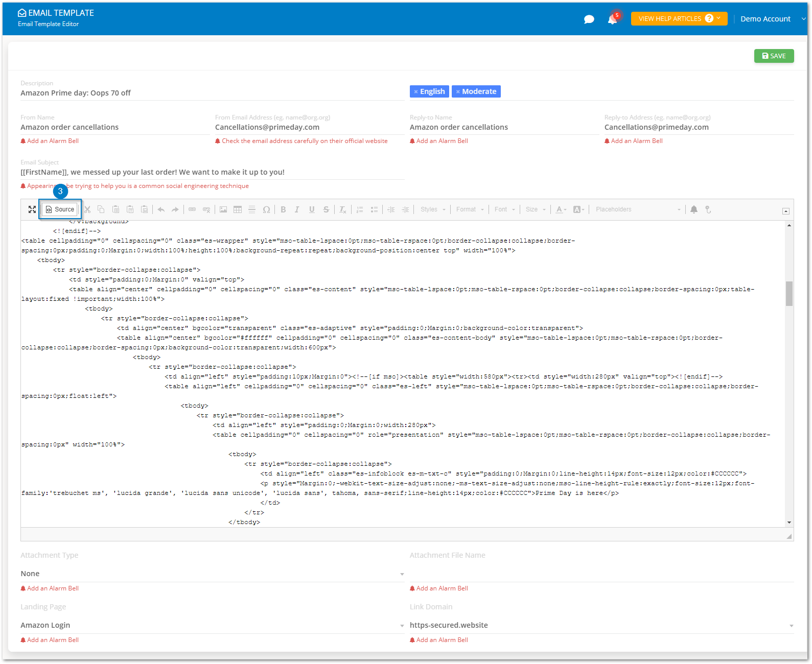The image size is (812, 664).
Task: Collapse the editor toolbar
Action: click(786, 211)
